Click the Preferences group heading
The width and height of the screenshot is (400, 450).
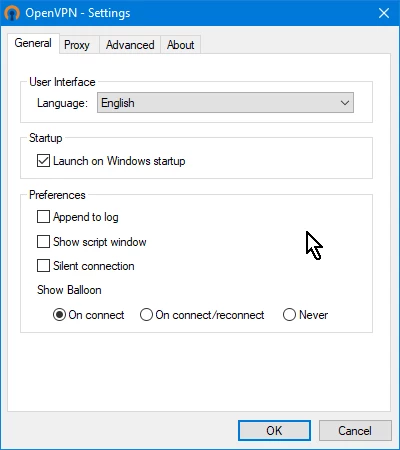click(57, 195)
